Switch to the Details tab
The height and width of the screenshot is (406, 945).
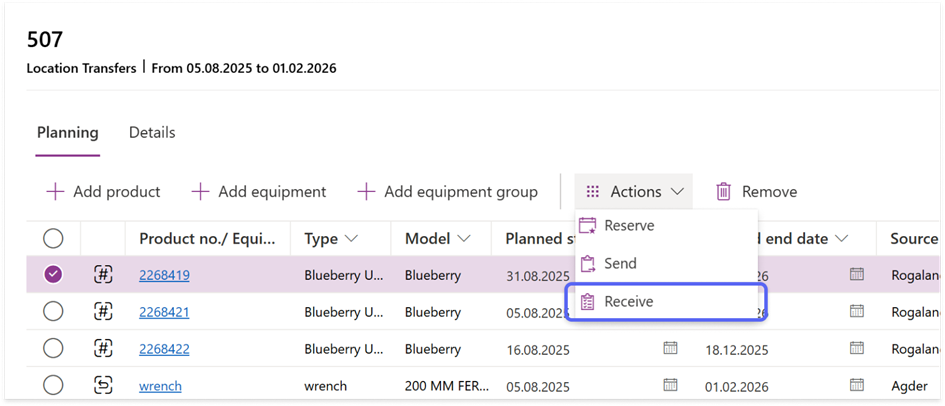[152, 132]
